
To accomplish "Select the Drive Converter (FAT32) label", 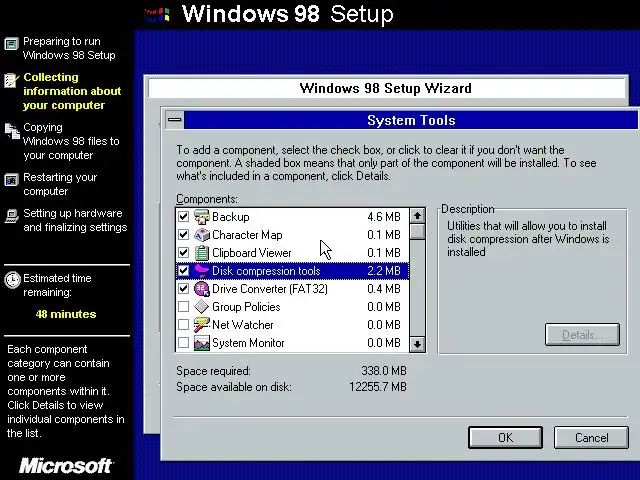I will [270, 289].
